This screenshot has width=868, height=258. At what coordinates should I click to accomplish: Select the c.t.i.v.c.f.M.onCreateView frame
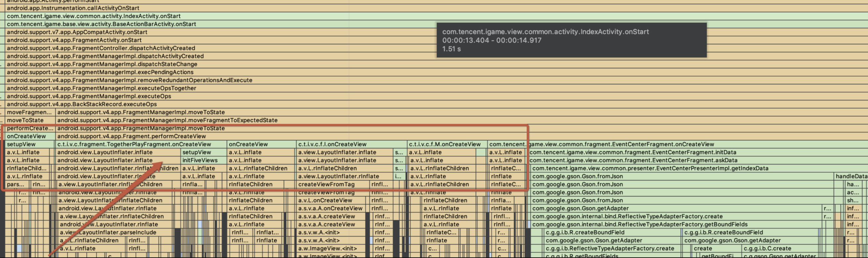pos(447,145)
